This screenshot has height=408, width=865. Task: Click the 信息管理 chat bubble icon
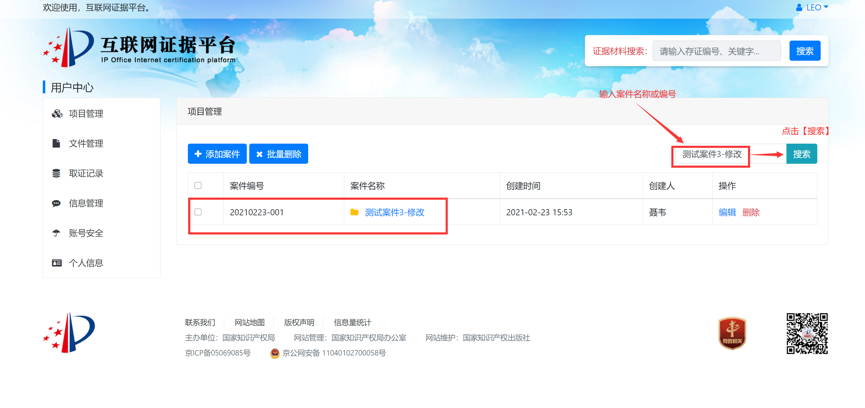point(56,204)
